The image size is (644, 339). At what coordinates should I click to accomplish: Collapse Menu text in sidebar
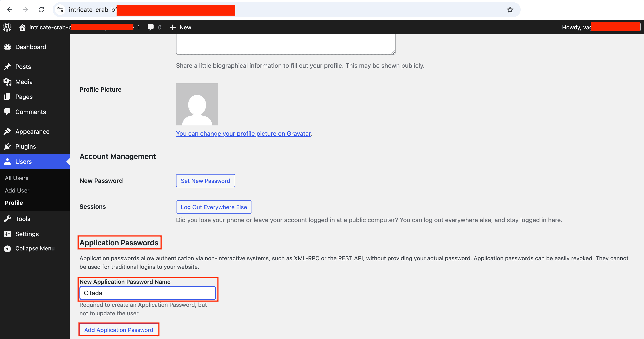click(x=35, y=249)
